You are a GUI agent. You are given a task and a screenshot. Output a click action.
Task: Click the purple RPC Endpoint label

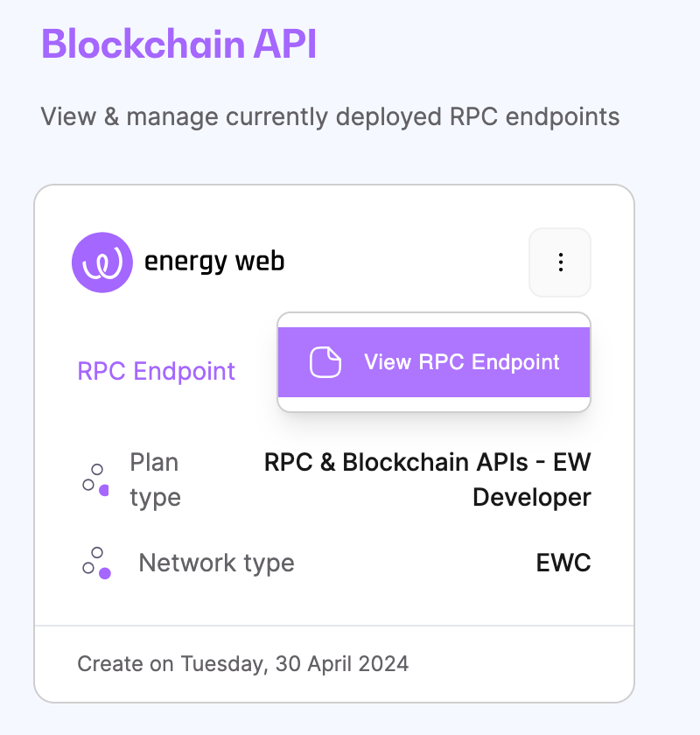[x=157, y=371]
